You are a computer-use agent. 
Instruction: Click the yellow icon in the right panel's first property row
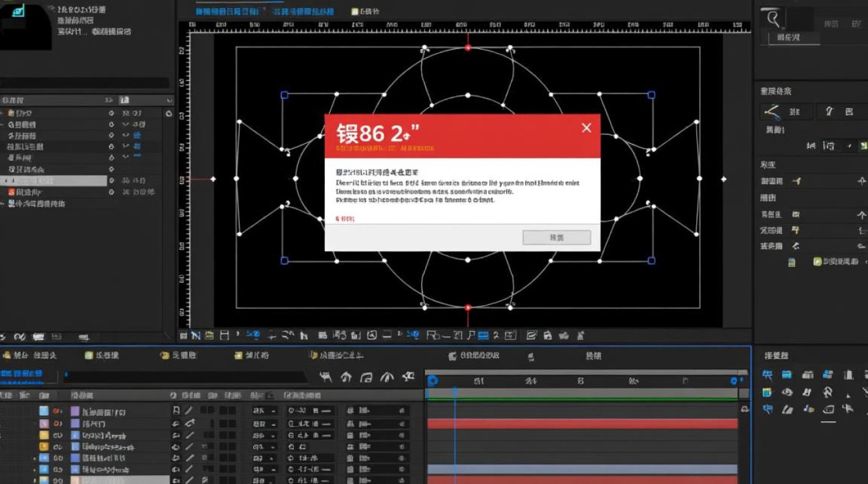click(x=797, y=181)
